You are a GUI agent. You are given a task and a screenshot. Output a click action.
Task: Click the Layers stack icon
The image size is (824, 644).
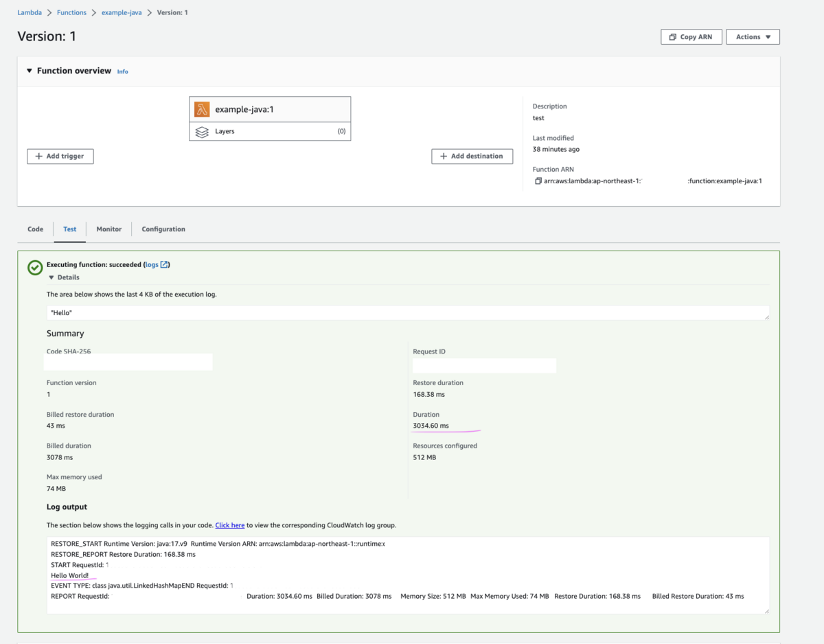(202, 132)
